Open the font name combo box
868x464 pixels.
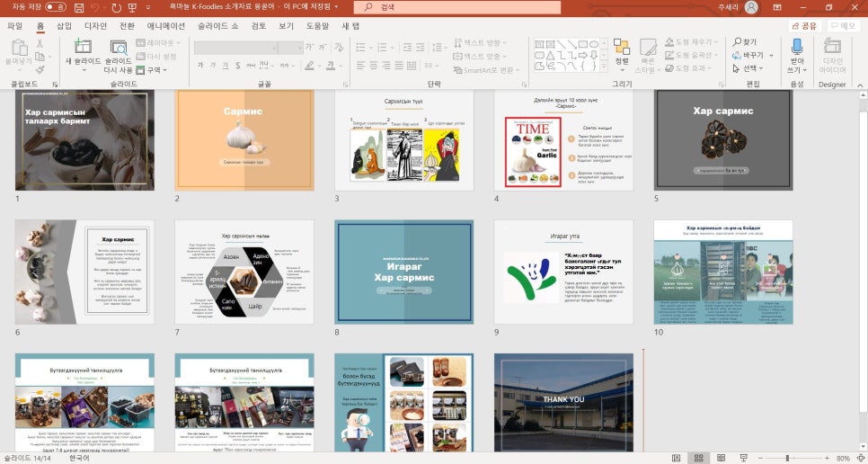click(x=235, y=47)
